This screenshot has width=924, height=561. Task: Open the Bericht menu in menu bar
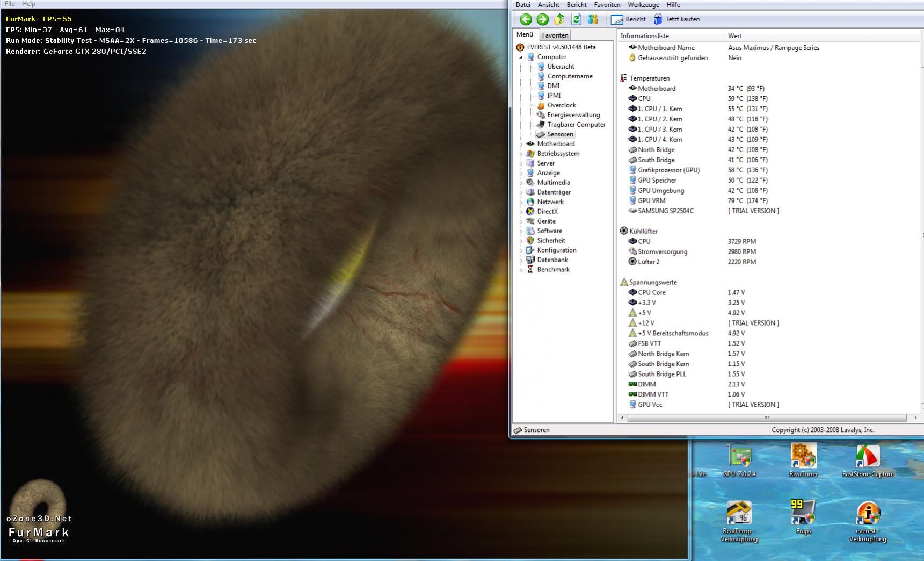[x=577, y=5]
